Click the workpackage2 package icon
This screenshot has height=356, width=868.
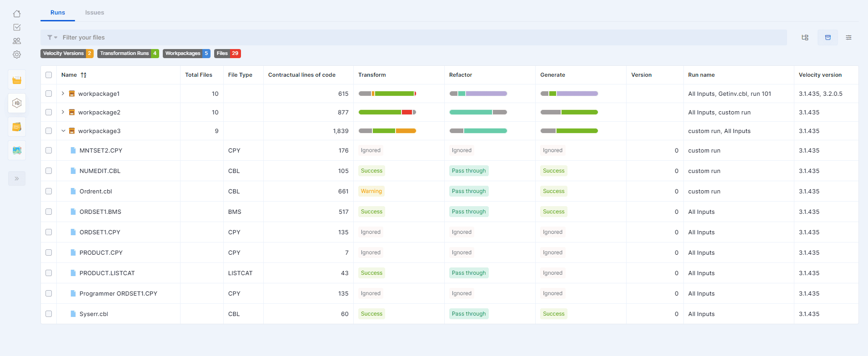tap(72, 112)
